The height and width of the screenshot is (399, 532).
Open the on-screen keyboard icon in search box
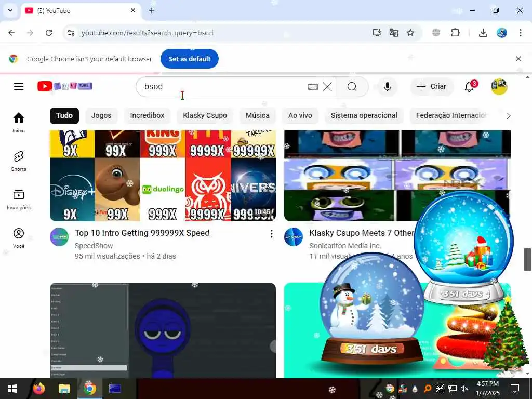point(313,87)
